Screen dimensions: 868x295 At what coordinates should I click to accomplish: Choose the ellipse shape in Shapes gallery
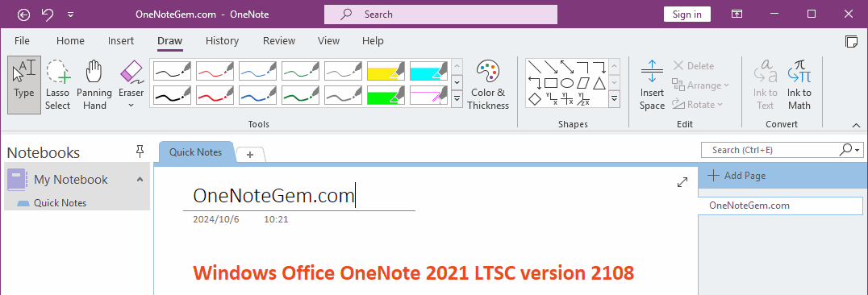pyautogui.click(x=567, y=83)
